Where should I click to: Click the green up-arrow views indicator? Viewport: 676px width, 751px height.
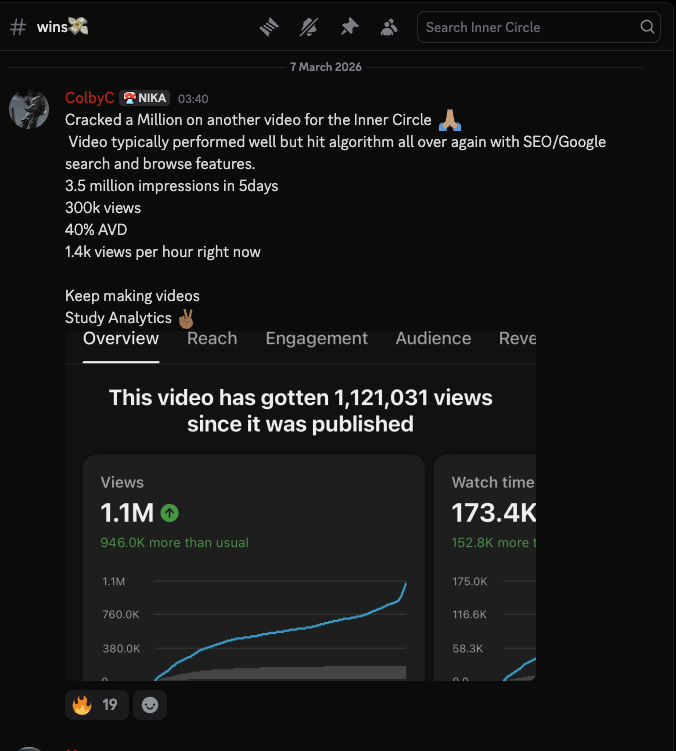170,513
